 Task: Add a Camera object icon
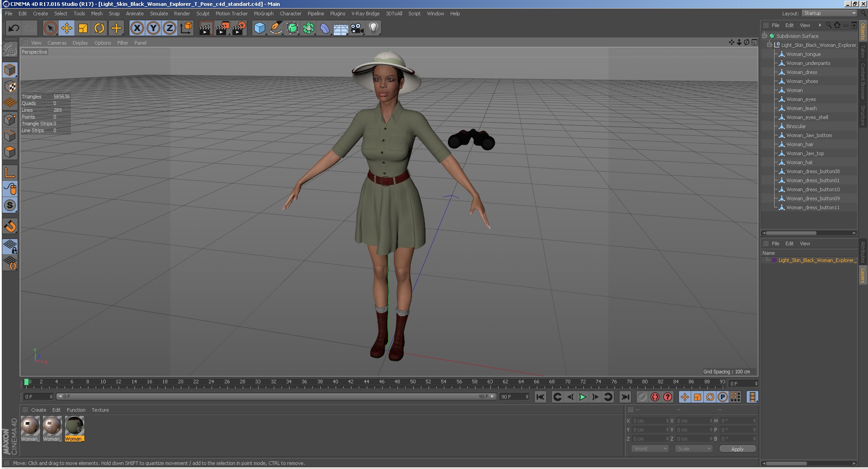click(357, 28)
